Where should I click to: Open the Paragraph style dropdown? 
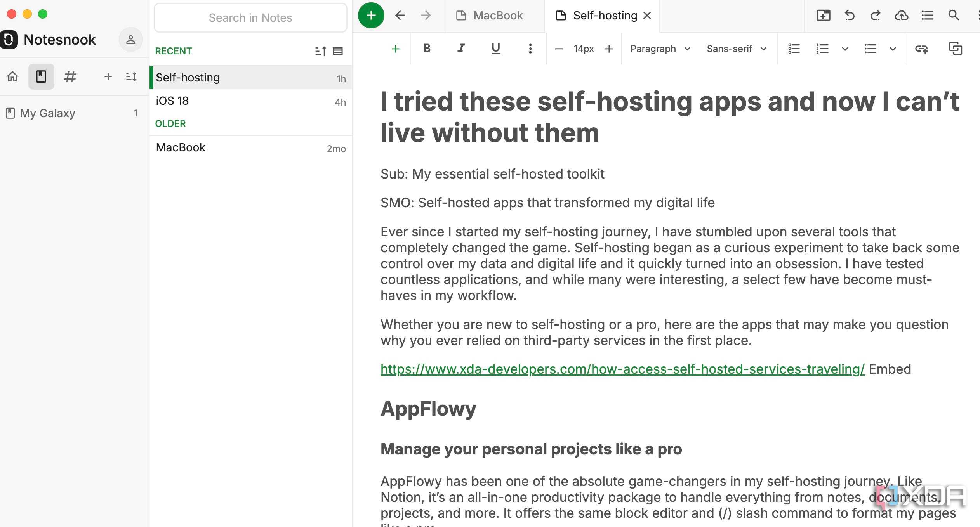point(660,49)
